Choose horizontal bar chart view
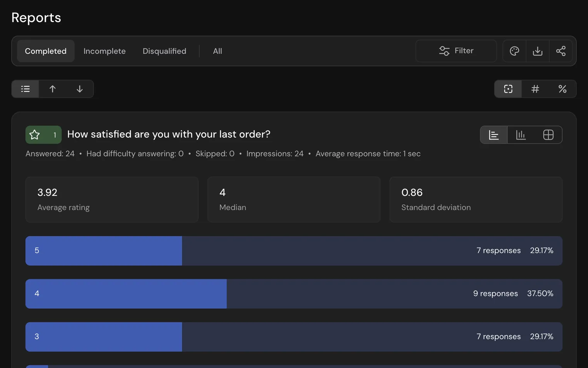 coord(494,135)
